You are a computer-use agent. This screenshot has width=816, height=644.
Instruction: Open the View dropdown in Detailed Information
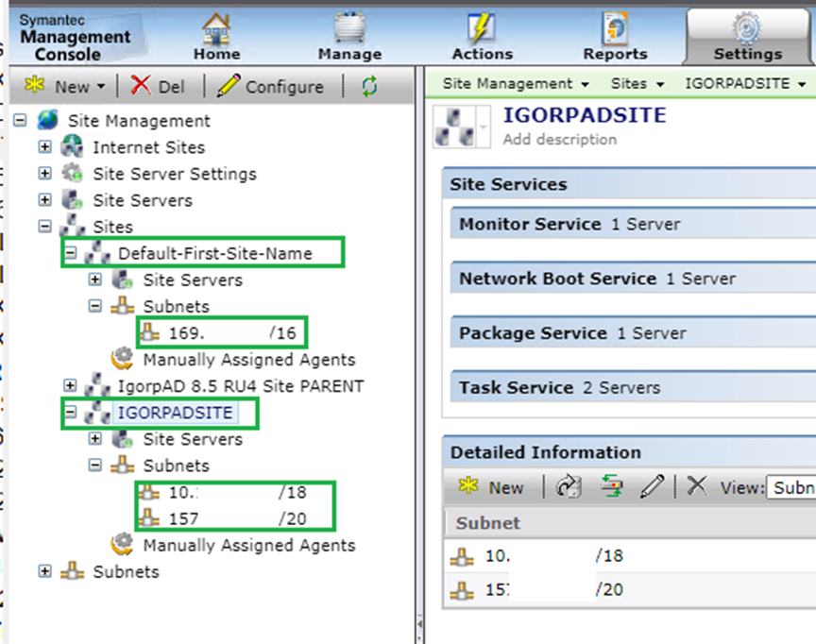pyautogui.click(x=791, y=487)
